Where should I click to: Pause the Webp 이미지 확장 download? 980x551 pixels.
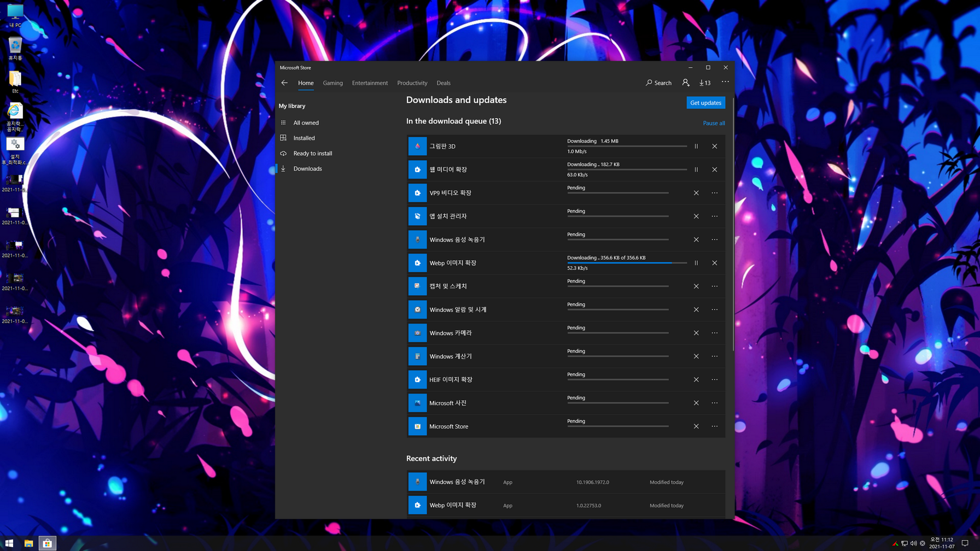[x=696, y=263]
